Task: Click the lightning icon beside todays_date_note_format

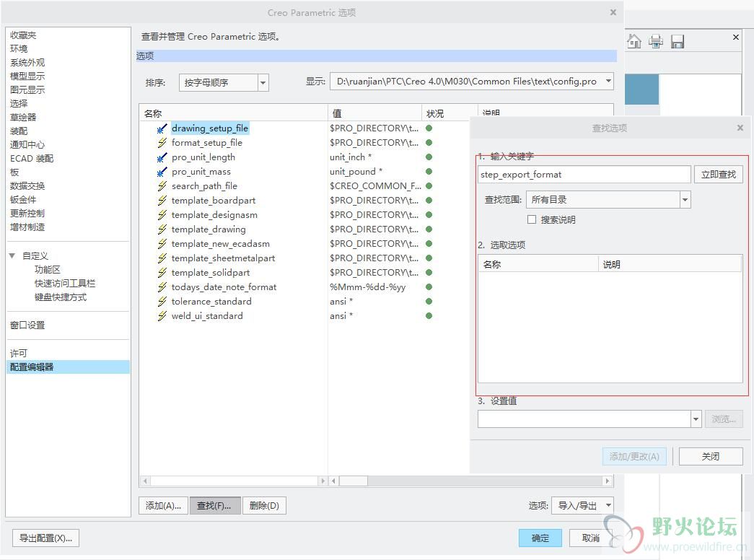Action: pos(162,287)
